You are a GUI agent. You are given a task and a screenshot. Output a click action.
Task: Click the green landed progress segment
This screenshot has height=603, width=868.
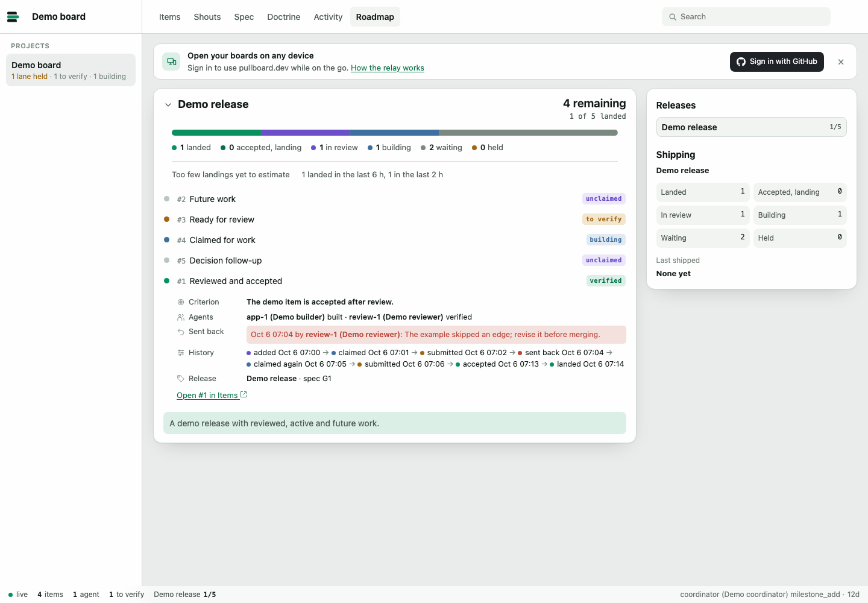[x=216, y=133]
